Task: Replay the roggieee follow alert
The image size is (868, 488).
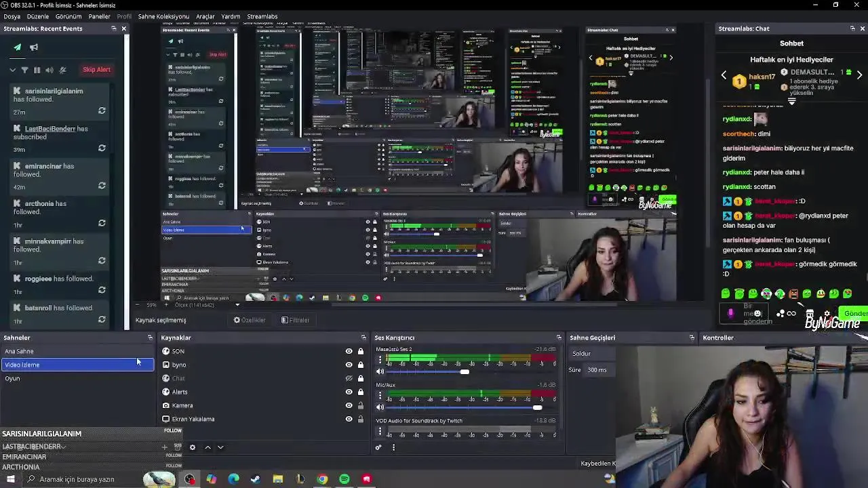Action: [x=102, y=289]
